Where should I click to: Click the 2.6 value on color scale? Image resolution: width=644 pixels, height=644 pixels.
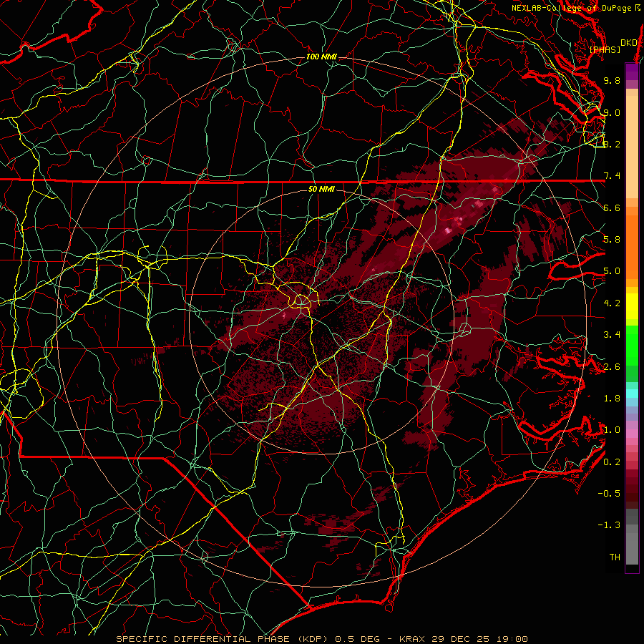pos(612,367)
